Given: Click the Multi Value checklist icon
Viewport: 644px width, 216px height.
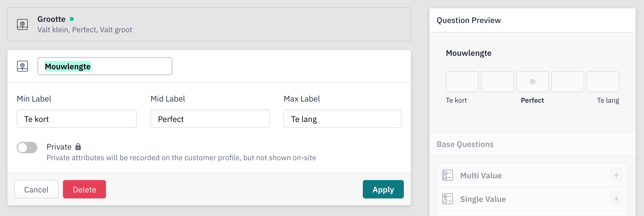Looking at the screenshot, I should pyautogui.click(x=448, y=175).
